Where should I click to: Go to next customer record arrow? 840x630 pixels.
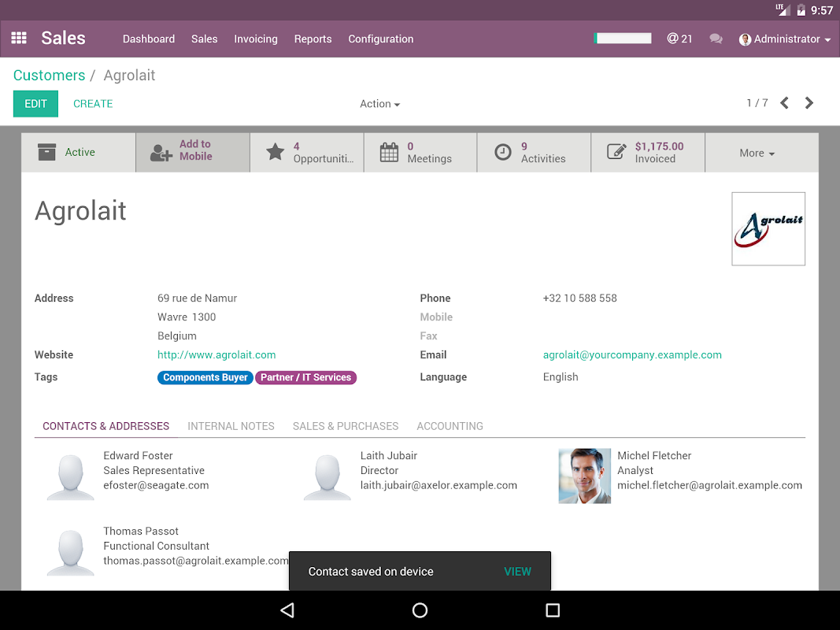pyautogui.click(x=809, y=103)
